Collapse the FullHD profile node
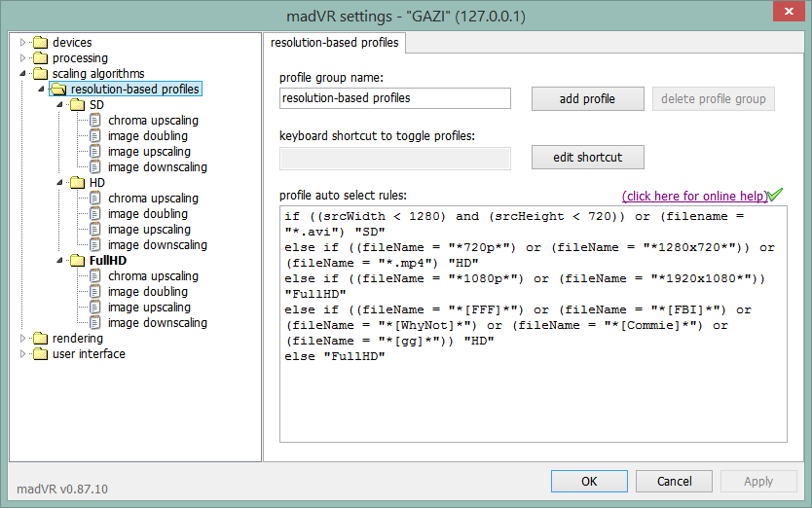This screenshot has width=812, height=508. coord(59,261)
